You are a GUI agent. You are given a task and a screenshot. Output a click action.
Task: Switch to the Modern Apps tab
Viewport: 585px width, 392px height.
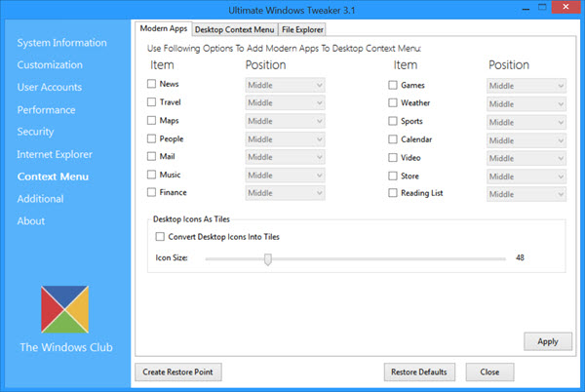coord(164,28)
